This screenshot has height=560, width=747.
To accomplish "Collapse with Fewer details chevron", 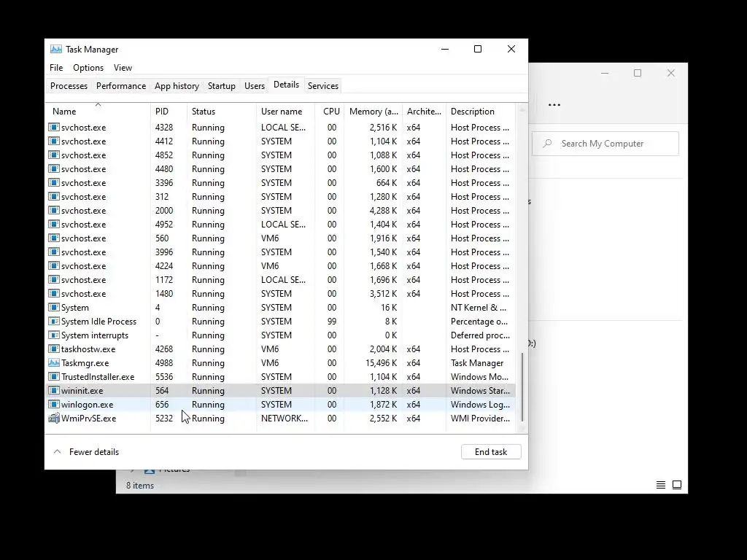I will tap(57, 452).
